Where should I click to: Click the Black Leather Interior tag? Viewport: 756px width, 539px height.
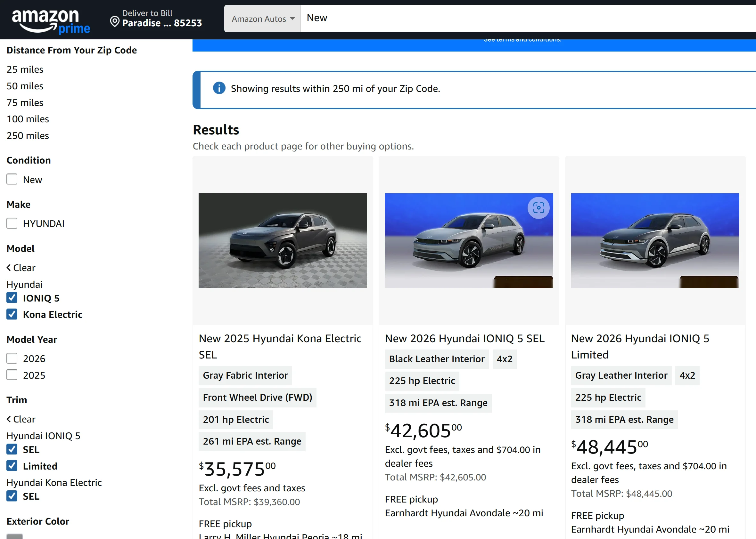(437, 359)
